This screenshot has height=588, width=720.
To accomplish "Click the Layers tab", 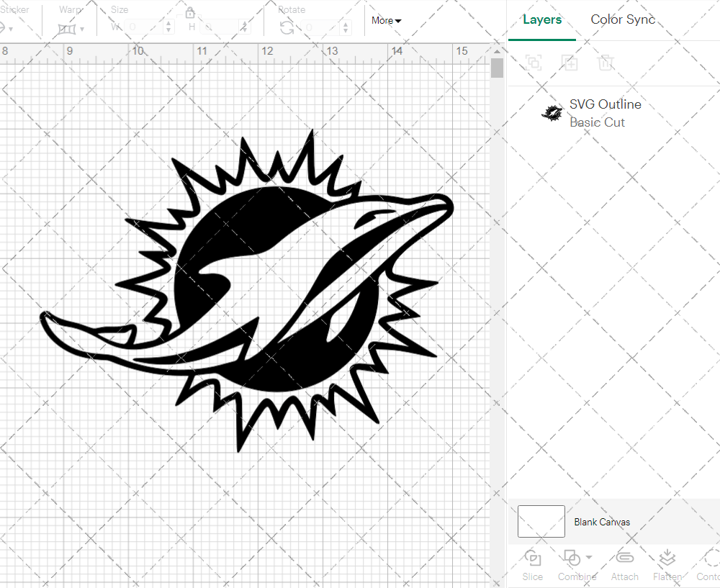I will coord(542,19).
